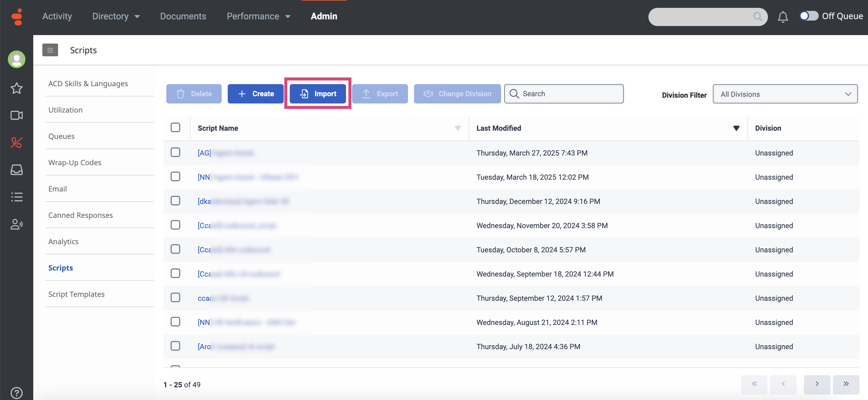The image size is (868, 400).
Task: Click the Create button
Action: (256, 94)
